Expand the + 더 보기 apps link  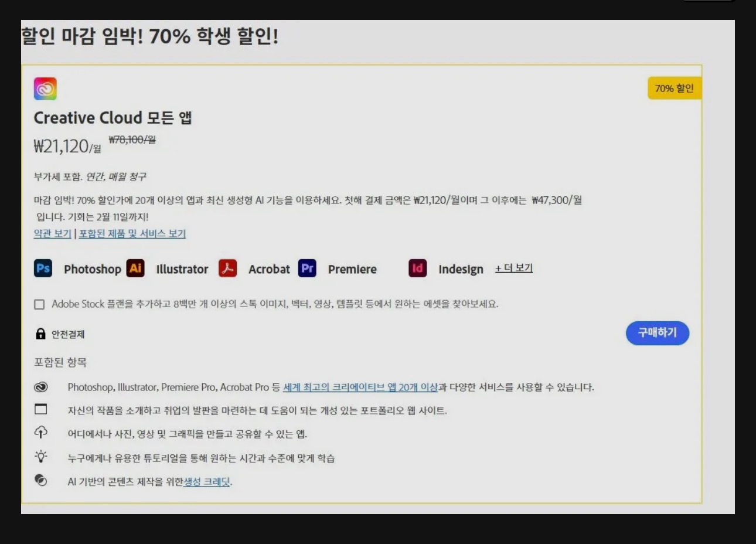coord(514,268)
